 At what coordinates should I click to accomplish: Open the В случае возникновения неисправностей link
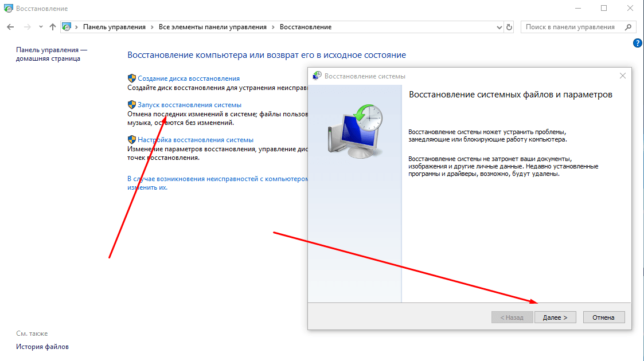point(217,183)
